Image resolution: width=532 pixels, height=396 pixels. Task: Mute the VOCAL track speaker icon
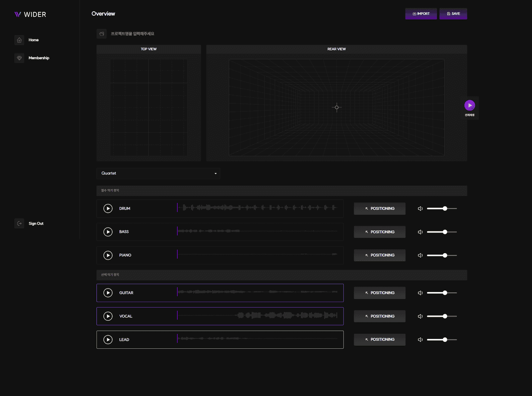[x=420, y=316]
